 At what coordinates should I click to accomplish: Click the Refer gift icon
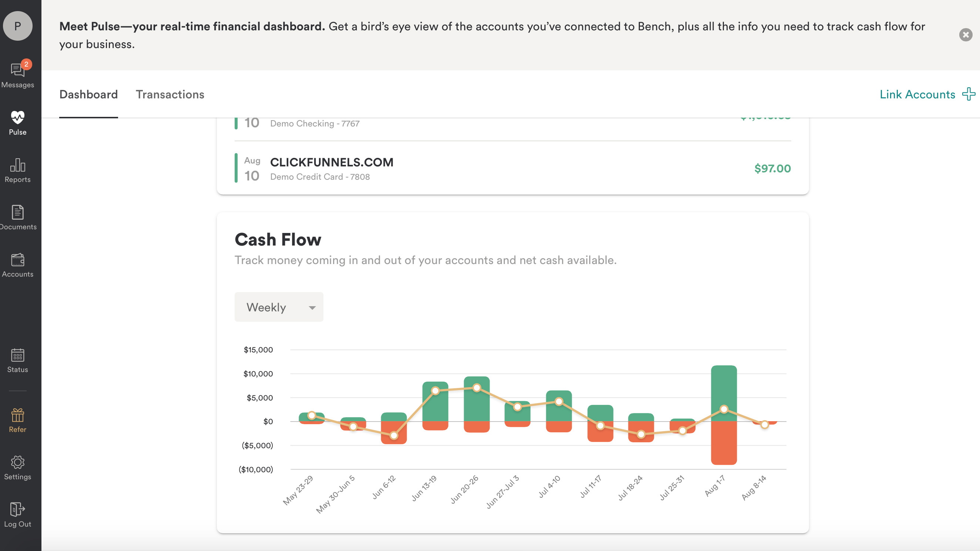click(17, 415)
